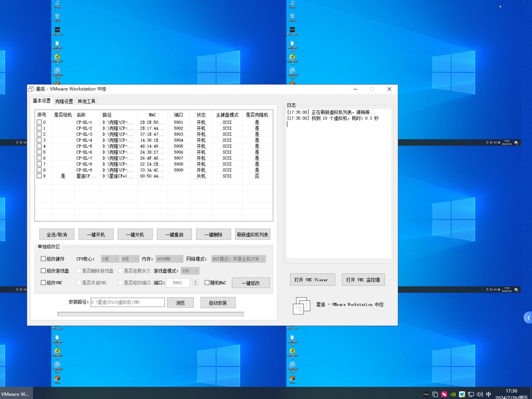Click the 刷新虚拟机列表 button

(x=253, y=234)
